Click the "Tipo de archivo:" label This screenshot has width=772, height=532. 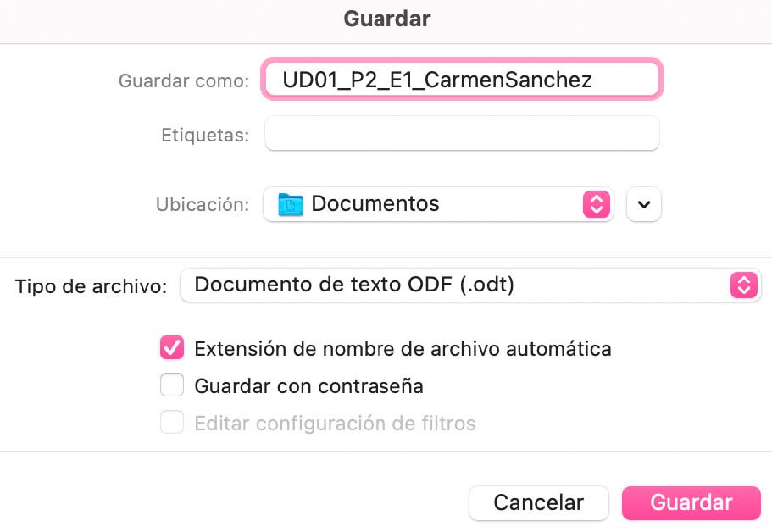coord(91,286)
